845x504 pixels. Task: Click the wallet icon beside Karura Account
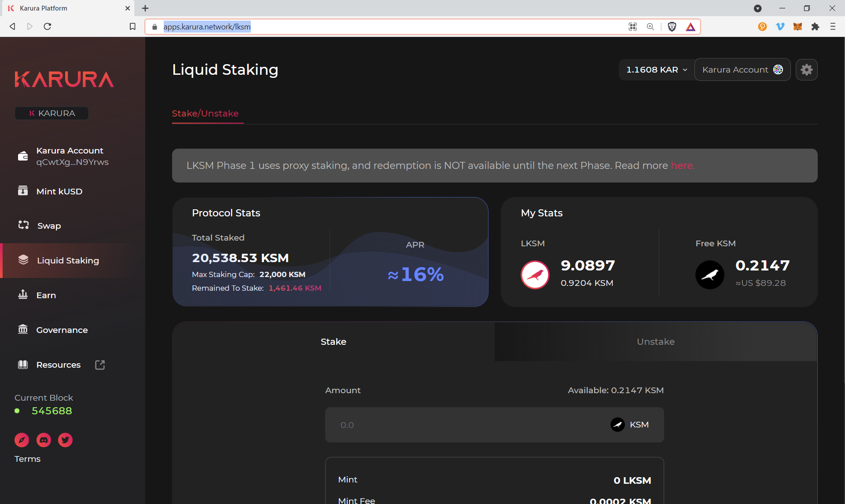23,156
